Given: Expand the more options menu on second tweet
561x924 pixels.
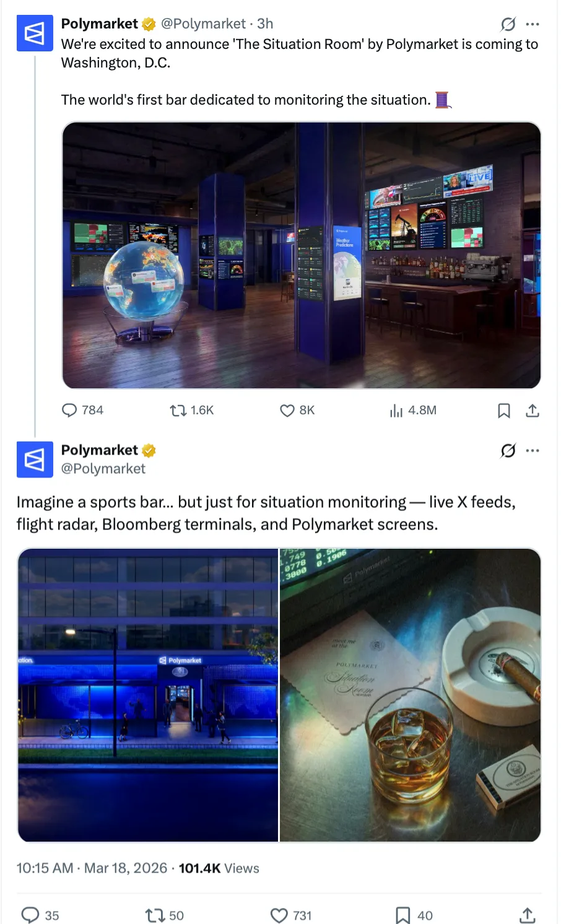Looking at the screenshot, I should pos(533,450).
